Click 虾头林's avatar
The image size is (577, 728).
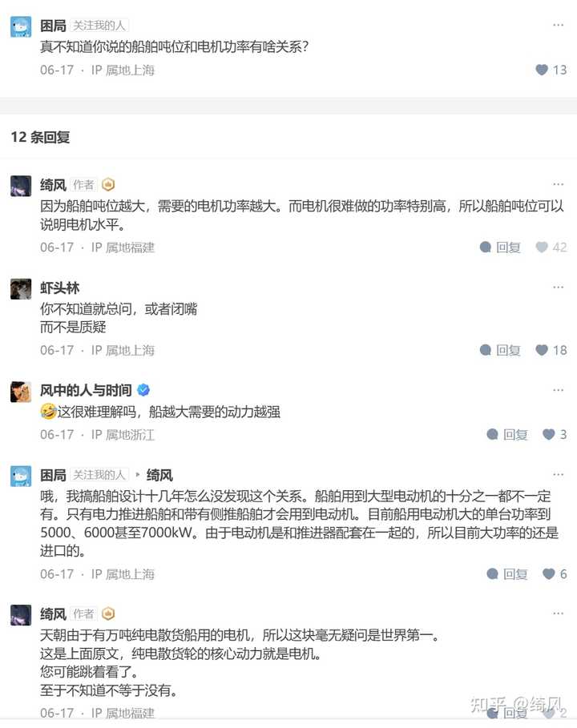click(x=21, y=289)
